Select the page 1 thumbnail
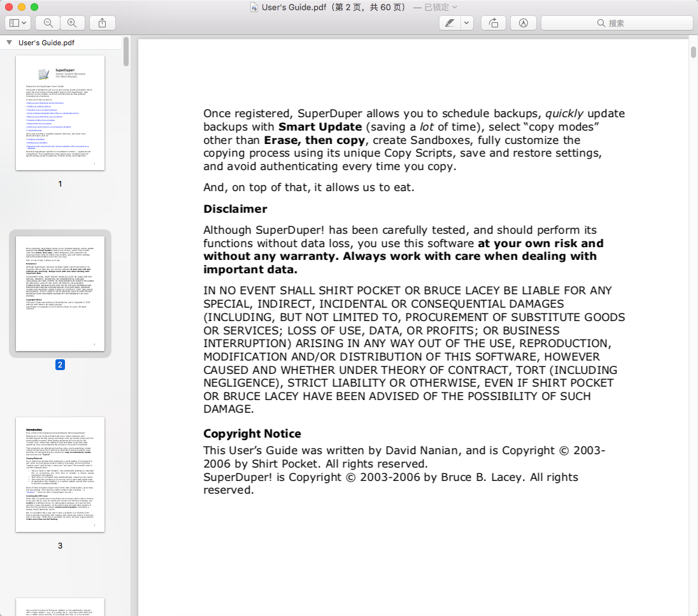The height and width of the screenshot is (616, 698). 60,113
